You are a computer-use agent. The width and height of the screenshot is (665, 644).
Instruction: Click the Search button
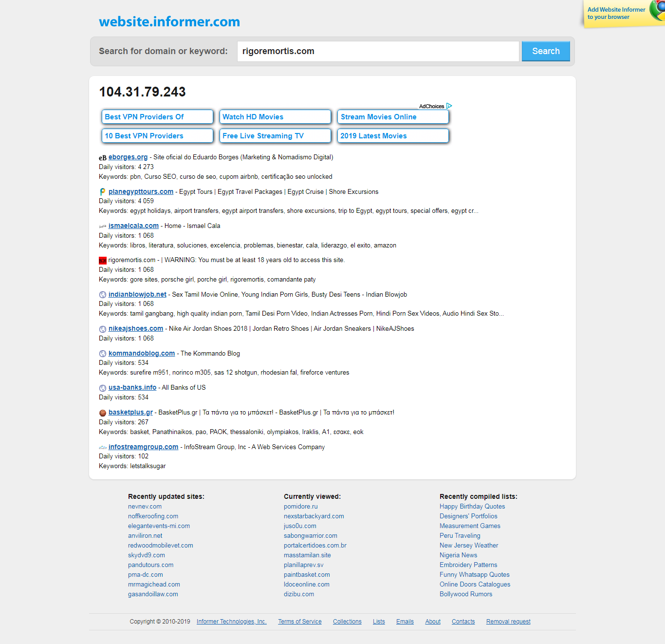546,51
